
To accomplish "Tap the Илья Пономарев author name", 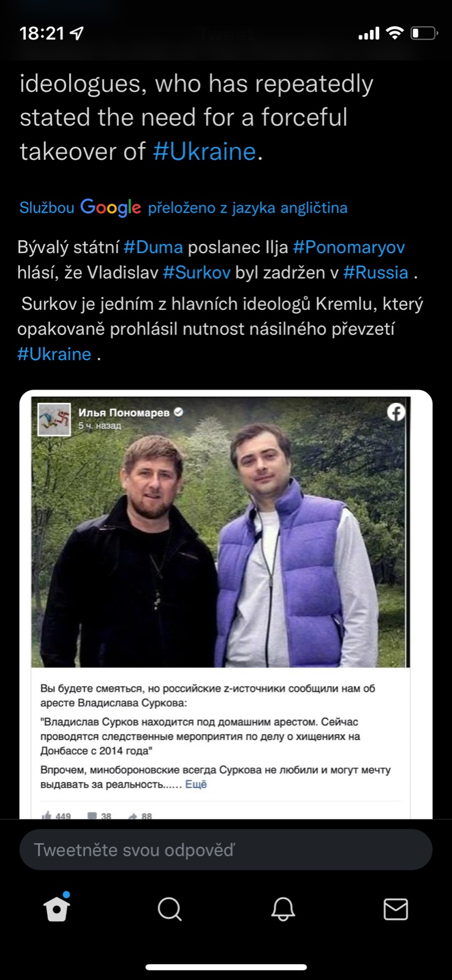I will (x=124, y=413).
